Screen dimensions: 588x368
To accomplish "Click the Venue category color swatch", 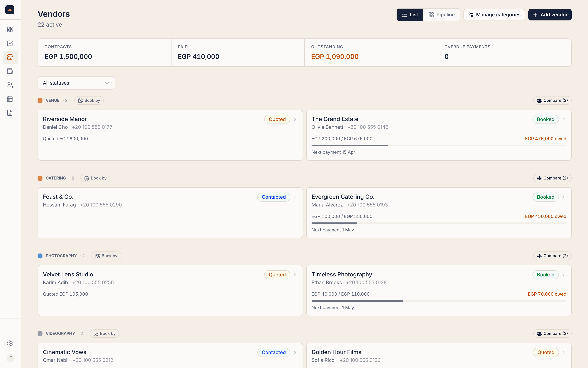I will click(40, 101).
